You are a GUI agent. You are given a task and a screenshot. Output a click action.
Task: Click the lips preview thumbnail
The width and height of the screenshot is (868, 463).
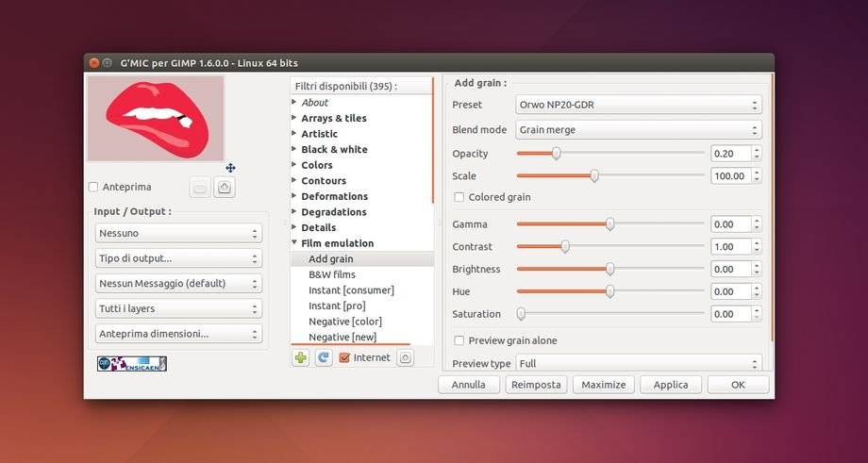[156, 118]
